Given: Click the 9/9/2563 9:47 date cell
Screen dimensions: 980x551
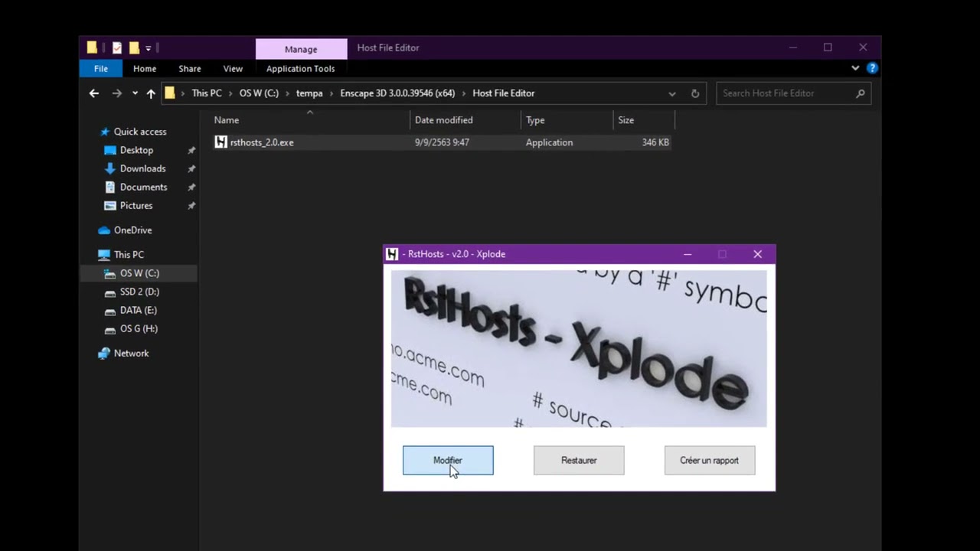Looking at the screenshot, I should (442, 142).
